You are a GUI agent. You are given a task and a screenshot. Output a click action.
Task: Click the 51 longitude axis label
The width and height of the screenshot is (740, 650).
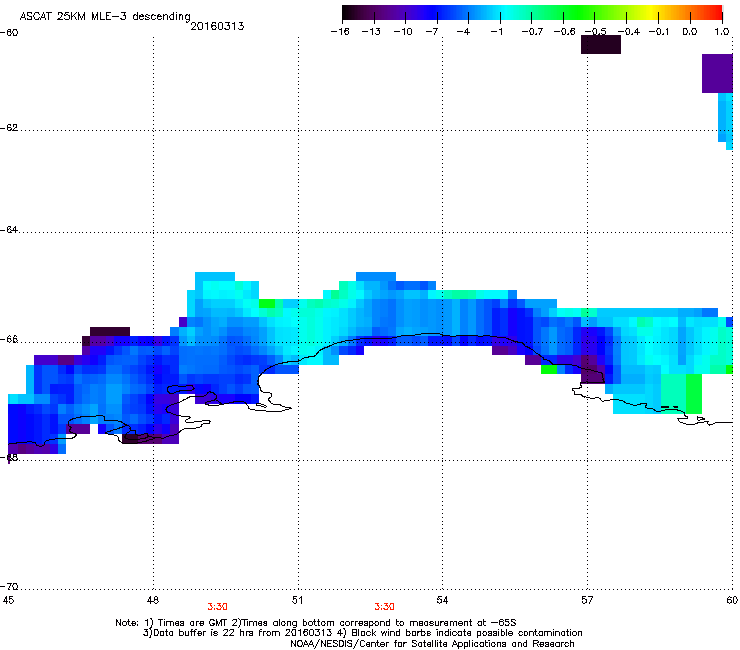[x=297, y=600]
